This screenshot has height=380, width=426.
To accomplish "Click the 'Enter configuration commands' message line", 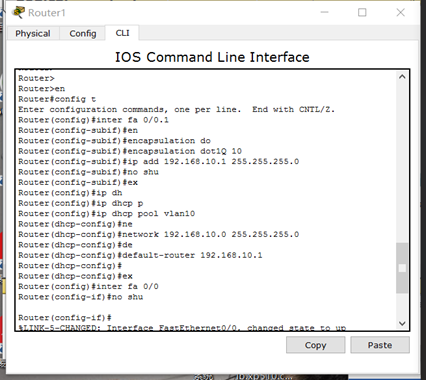I will (176, 109).
